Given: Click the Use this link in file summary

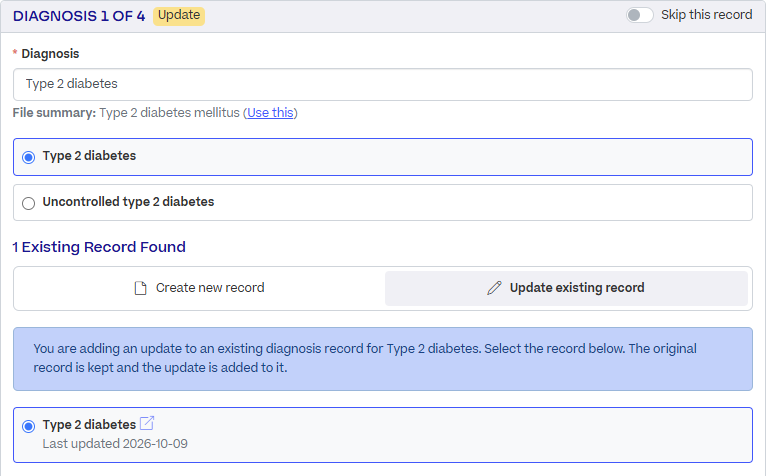Looking at the screenshot, I should [x=270, y=113].
